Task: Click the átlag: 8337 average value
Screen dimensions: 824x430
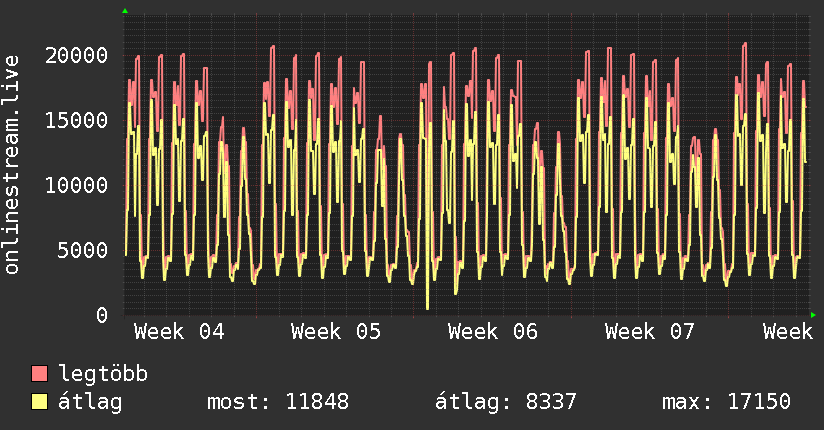Action: point(506,402)
